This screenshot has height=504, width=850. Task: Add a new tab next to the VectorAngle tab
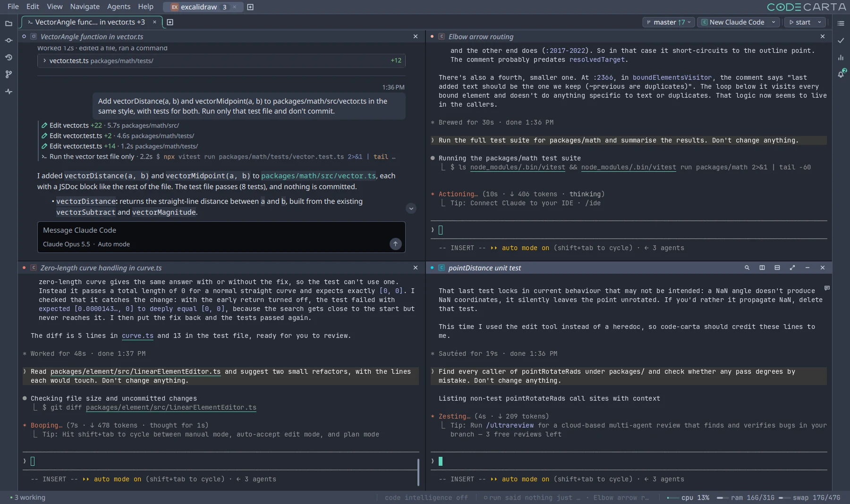170,22
